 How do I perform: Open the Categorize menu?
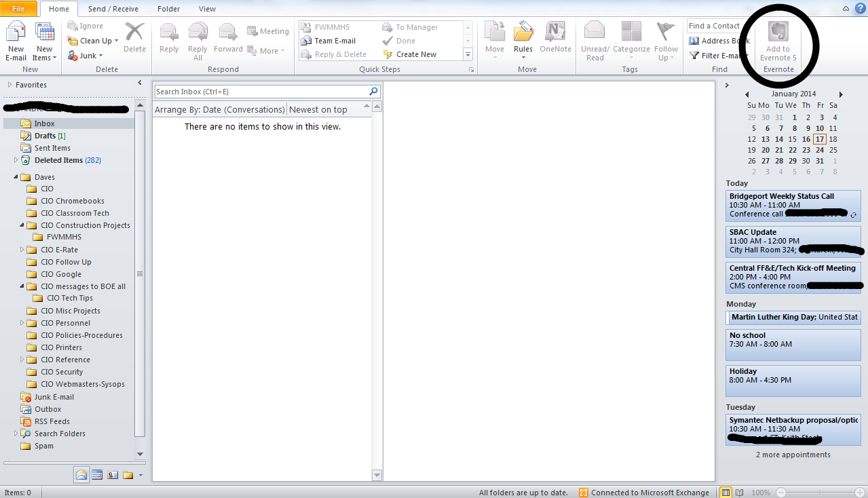[x=631, y=41]
